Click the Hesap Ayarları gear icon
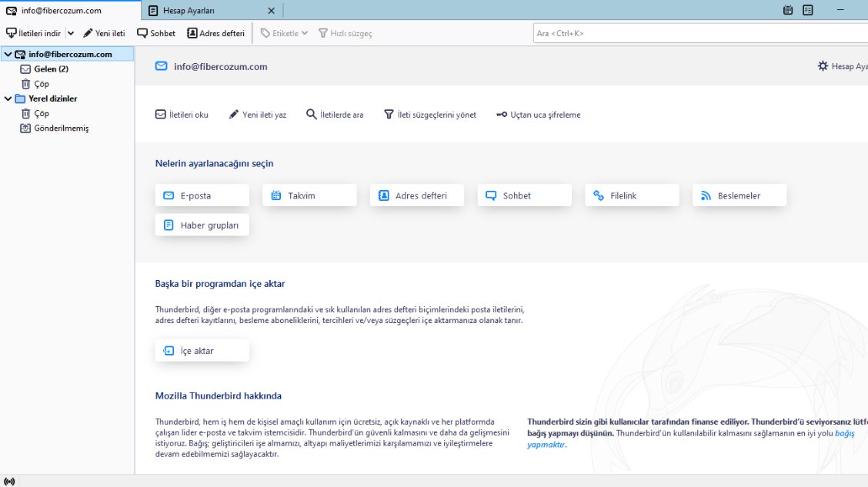Viewport: 868px width, 487px height. click(823, 66)
